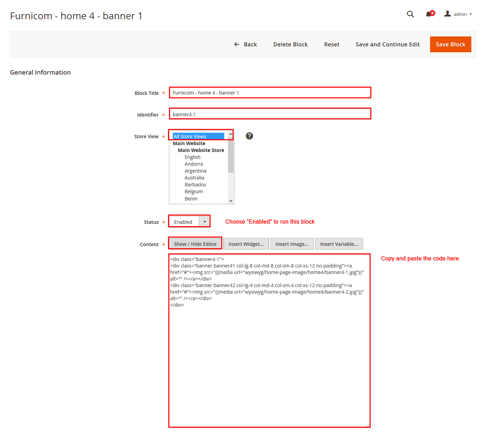The width and height of the screenshot is (483, 448).
Task: Click the Delete Block button
Action: 290,44
